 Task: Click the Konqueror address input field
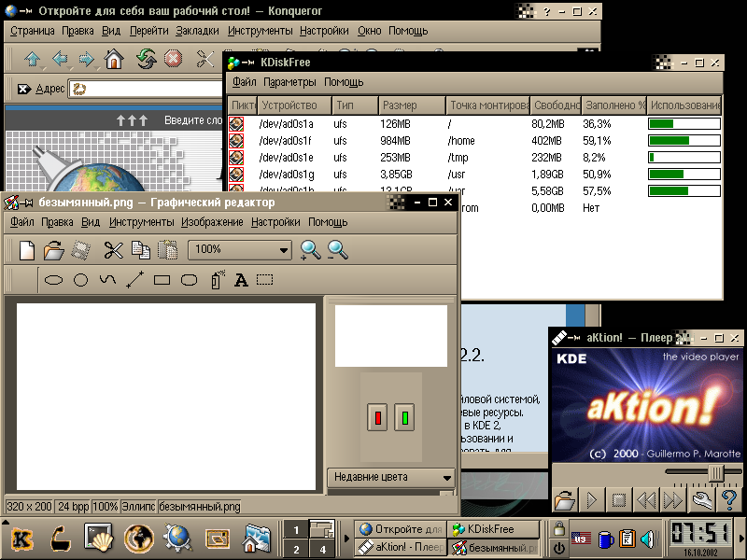[x=147, y=89]
